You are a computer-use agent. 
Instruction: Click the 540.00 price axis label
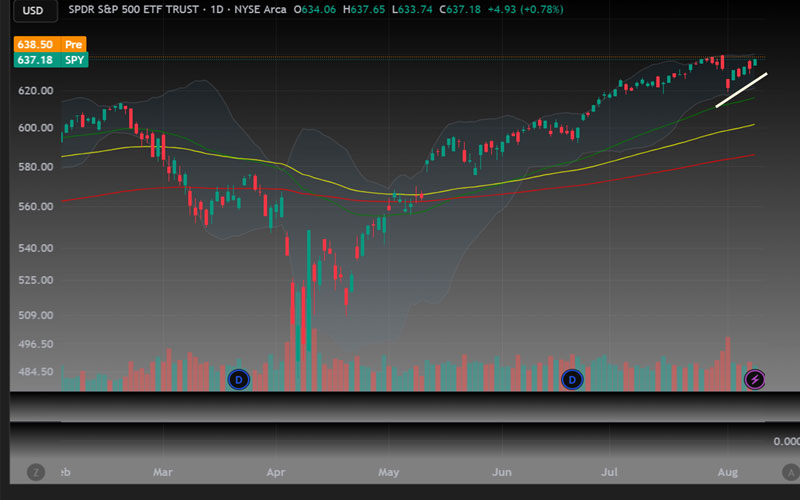[x=36, y=248]
